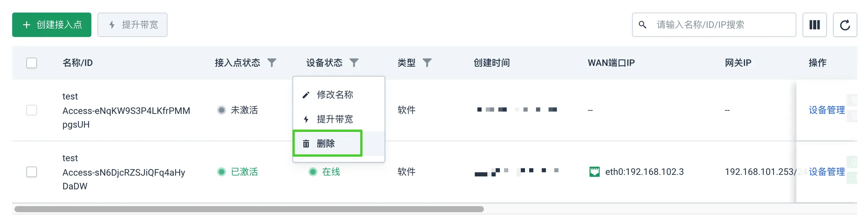868x224 pixels.
Task: Click the pencil icon beside 修改名称
Action: [306, 95]
